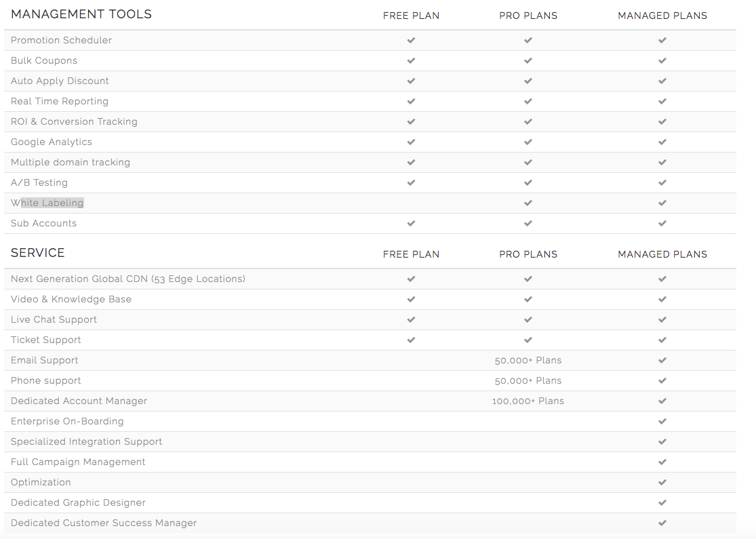
Task: Click the 50,000+ Plans text for Email Support
Action: [528, 360]
